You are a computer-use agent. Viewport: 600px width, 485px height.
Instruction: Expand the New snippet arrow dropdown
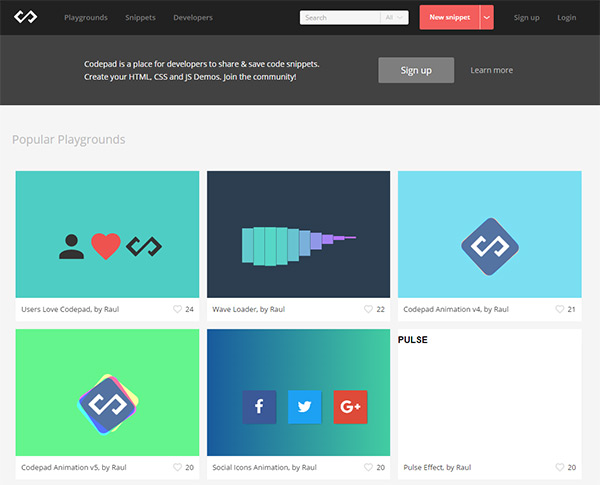[x=487, y=18]
